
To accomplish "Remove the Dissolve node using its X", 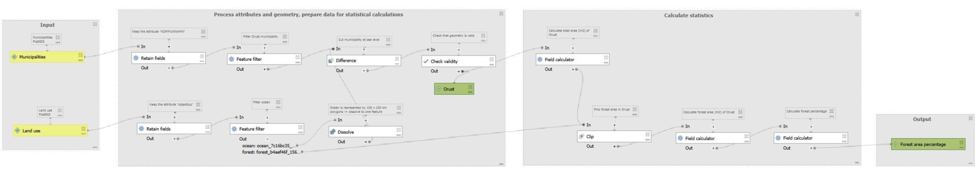I will coord(398,130).
